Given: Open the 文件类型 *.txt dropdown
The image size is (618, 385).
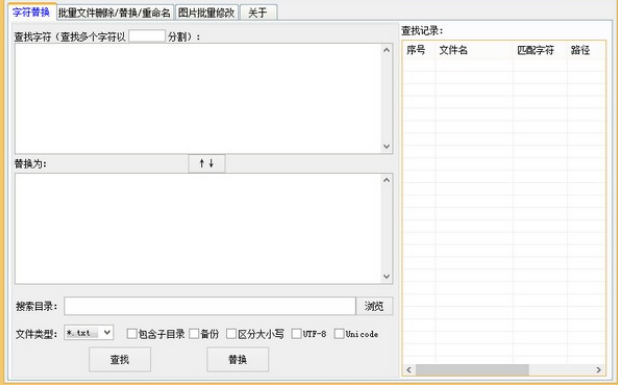Looking at the screenshot, I should [x=89, y=333].
